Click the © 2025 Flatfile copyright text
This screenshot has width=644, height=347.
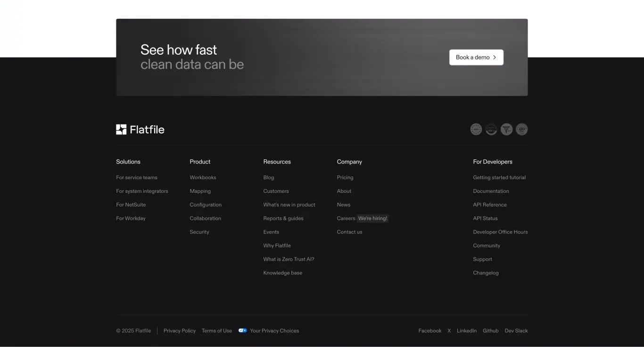point(133,331)
